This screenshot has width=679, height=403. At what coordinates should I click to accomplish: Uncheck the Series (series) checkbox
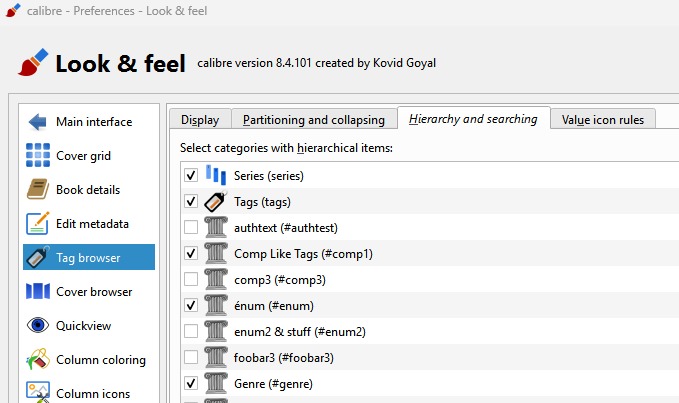(x=191, y=175)
